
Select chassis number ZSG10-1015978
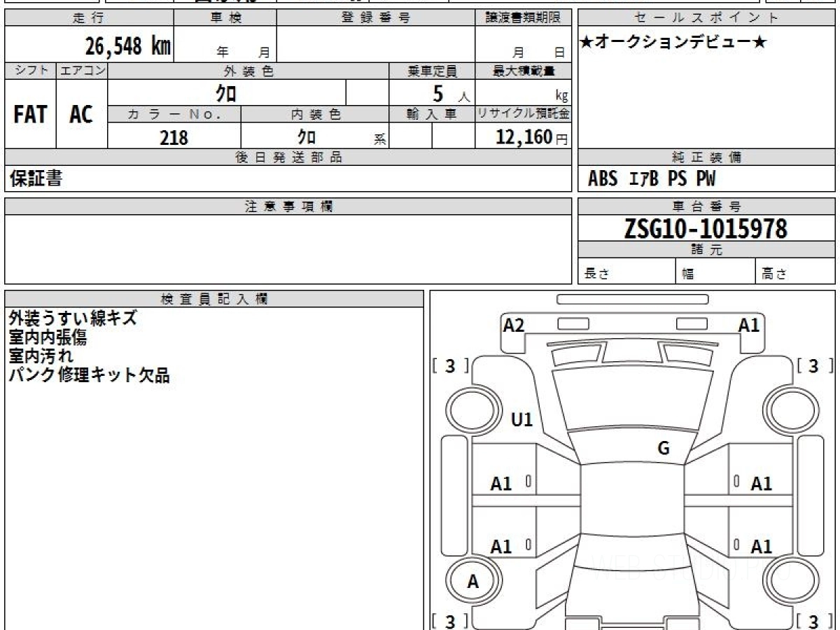click(706, 228)
